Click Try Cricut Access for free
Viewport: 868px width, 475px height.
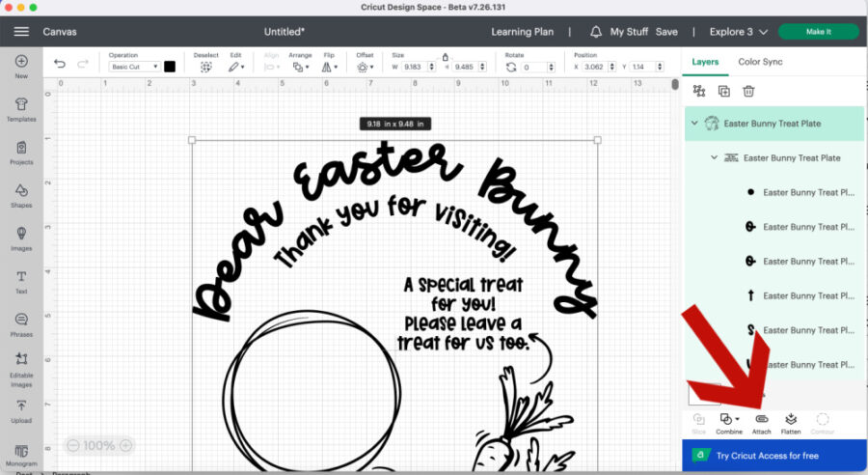click(768, 456)
